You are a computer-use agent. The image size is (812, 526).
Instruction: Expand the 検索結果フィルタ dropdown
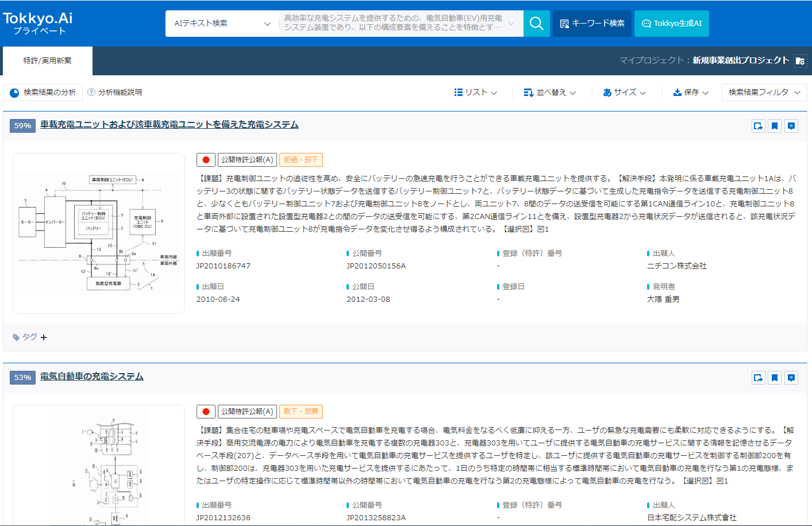(x=764, y=92)
